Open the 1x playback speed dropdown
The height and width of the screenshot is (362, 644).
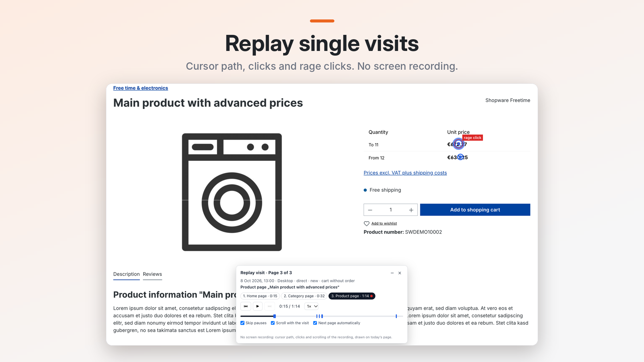point(312,306)
